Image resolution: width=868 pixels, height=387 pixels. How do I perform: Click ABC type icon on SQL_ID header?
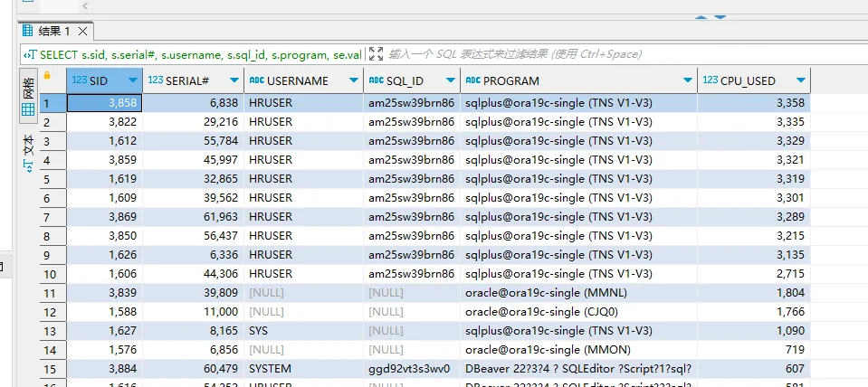point(377,80)
